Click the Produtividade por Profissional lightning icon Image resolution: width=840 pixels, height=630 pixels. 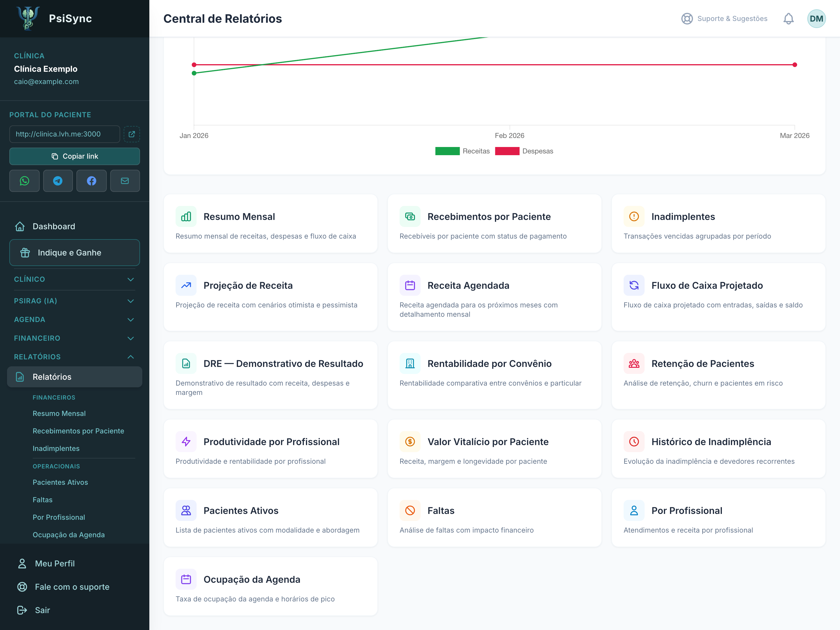186,442
